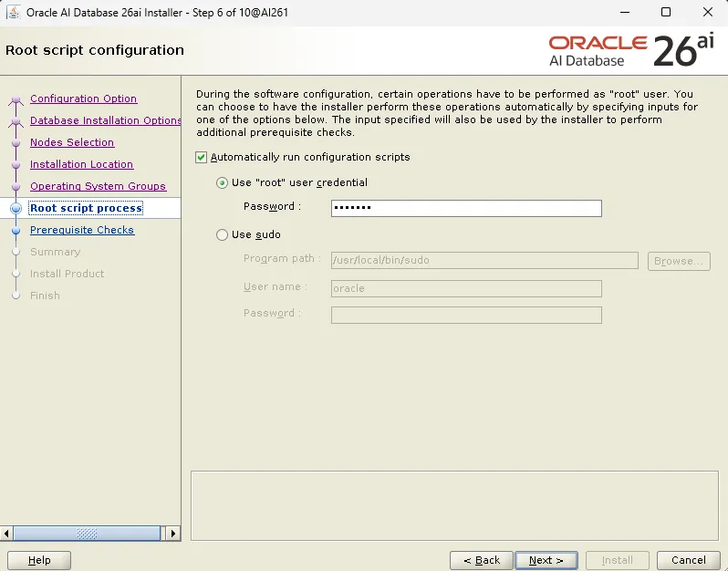The width and height of the screenshot is (728, 571).
Task: Select the Root script process step
Action: (86, 208)
